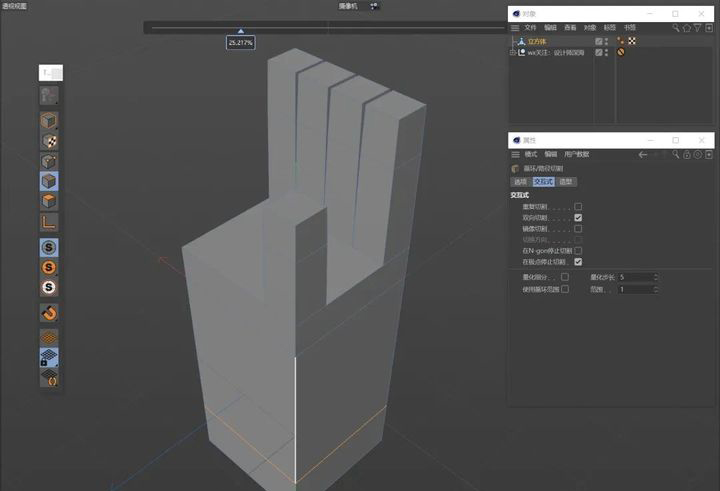The image size is (720, 491).
Task: Open Object manager hamburger menu
Action: coord(515,28)
